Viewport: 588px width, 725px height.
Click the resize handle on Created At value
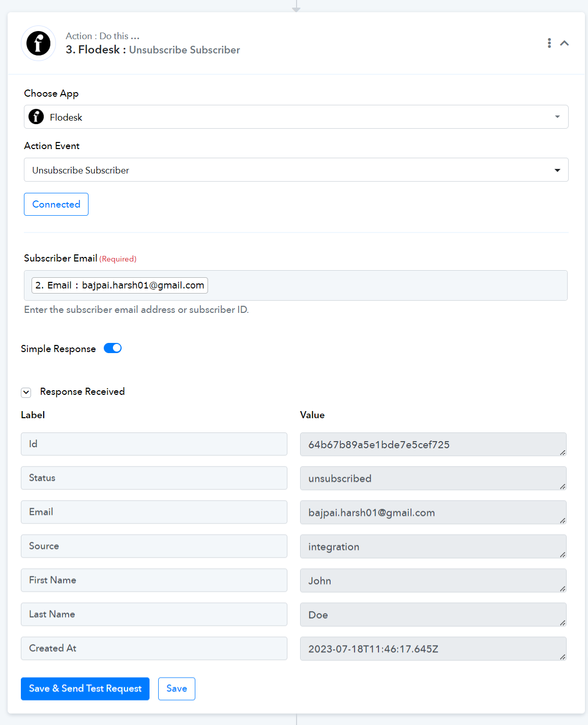click(x=563, y=657)
